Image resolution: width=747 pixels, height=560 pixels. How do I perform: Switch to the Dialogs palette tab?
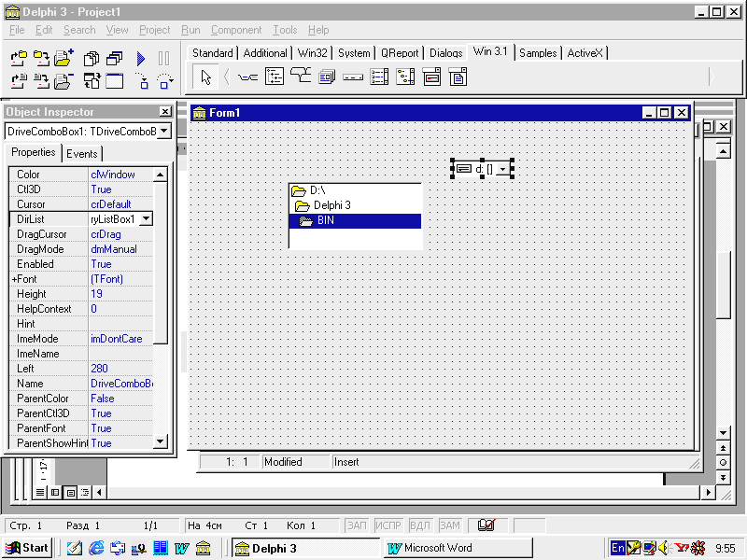pos(446,53)
